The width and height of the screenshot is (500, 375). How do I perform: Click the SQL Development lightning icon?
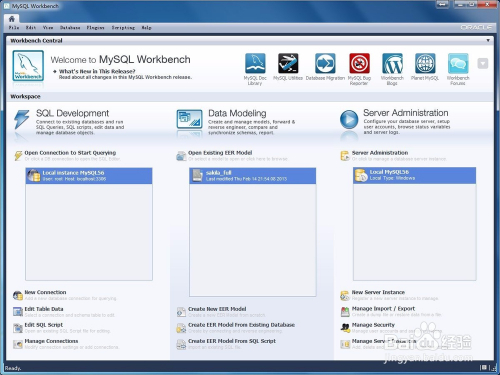(21, 119)
